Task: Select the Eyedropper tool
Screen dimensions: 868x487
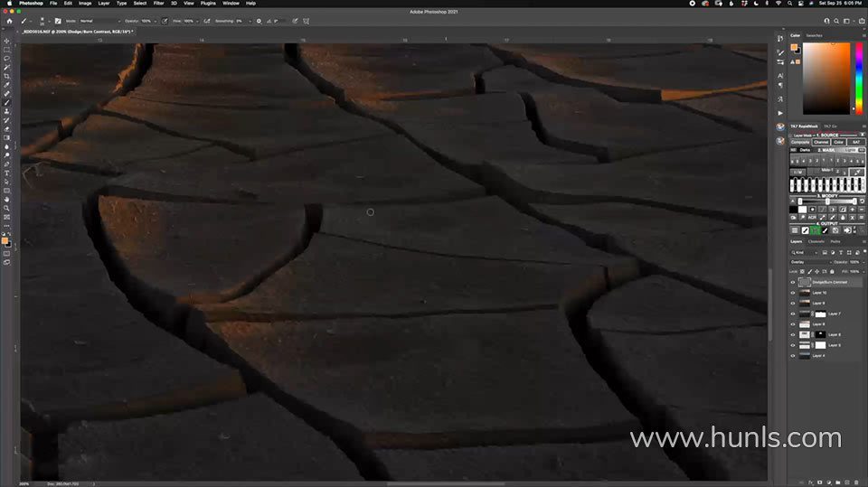Action: click(x=6, y=85)
